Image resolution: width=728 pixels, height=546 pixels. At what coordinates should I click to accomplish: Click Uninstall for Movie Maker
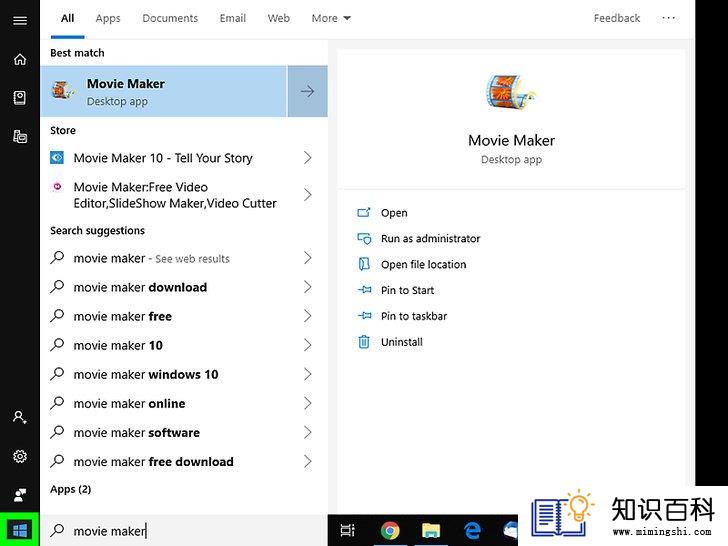[402, 342]
